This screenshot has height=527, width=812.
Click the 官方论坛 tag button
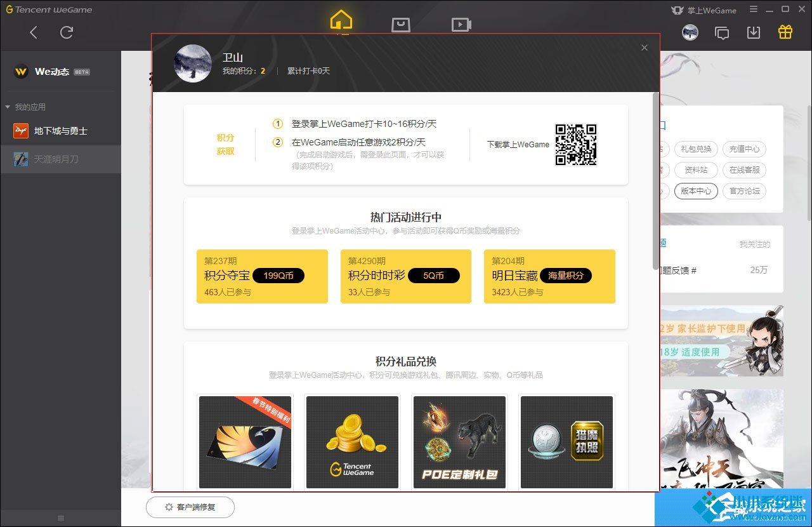pyautogui.click(x=744, y=191)
